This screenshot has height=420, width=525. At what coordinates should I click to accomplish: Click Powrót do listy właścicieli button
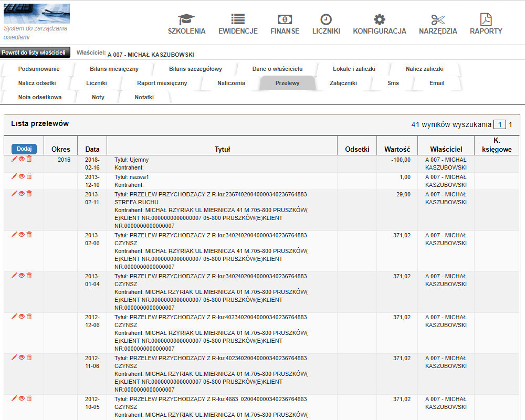coord(35,52)
